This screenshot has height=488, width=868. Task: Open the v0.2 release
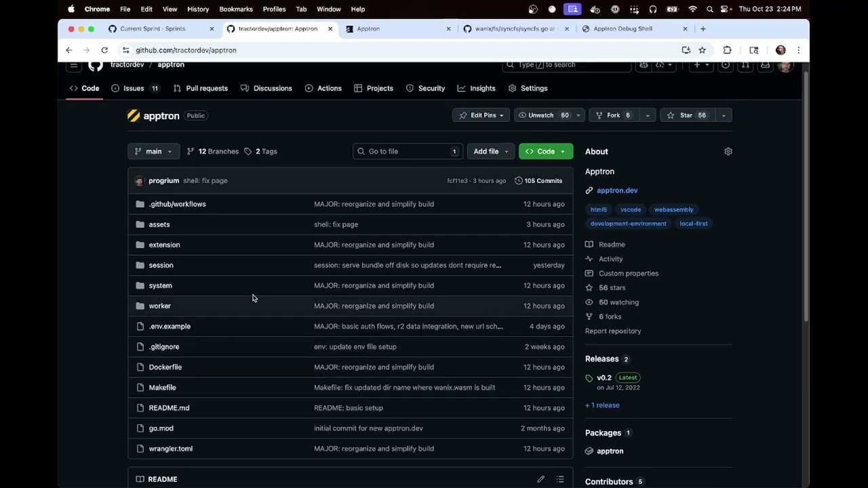pyautogui.click(x=604, y=378)
